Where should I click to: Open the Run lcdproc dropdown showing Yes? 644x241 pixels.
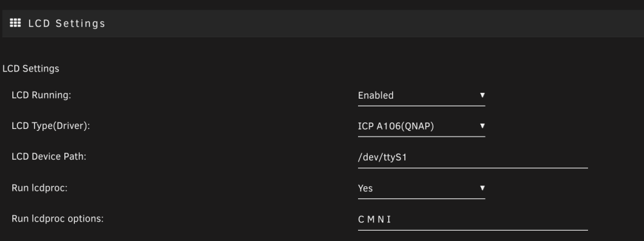tap(421, 188)
